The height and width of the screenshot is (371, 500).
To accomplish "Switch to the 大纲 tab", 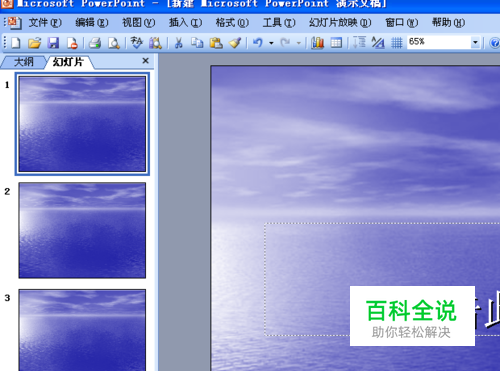I will (23, 62).
